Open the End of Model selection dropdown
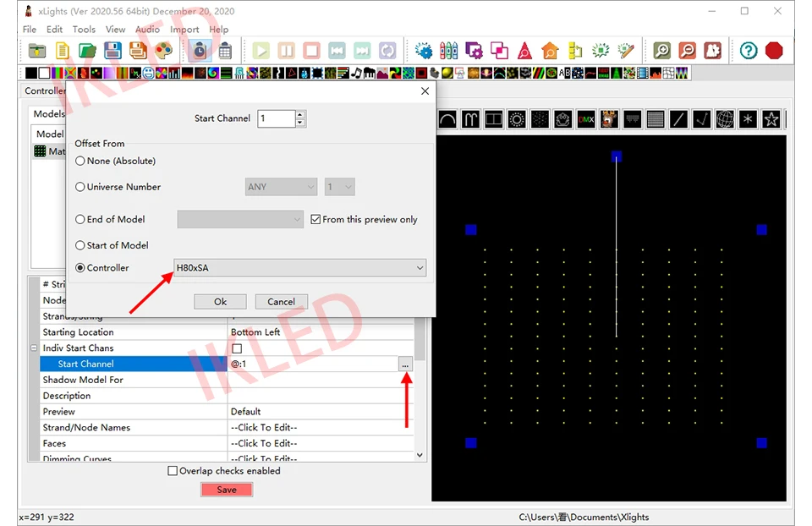This screenshot has height=526, width=812. pos(240,220)
